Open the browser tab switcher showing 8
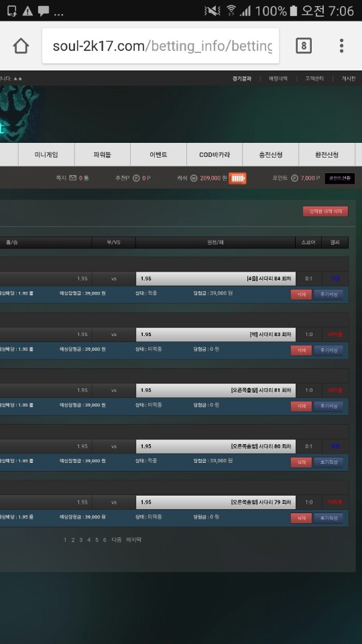 coord(304,46)
